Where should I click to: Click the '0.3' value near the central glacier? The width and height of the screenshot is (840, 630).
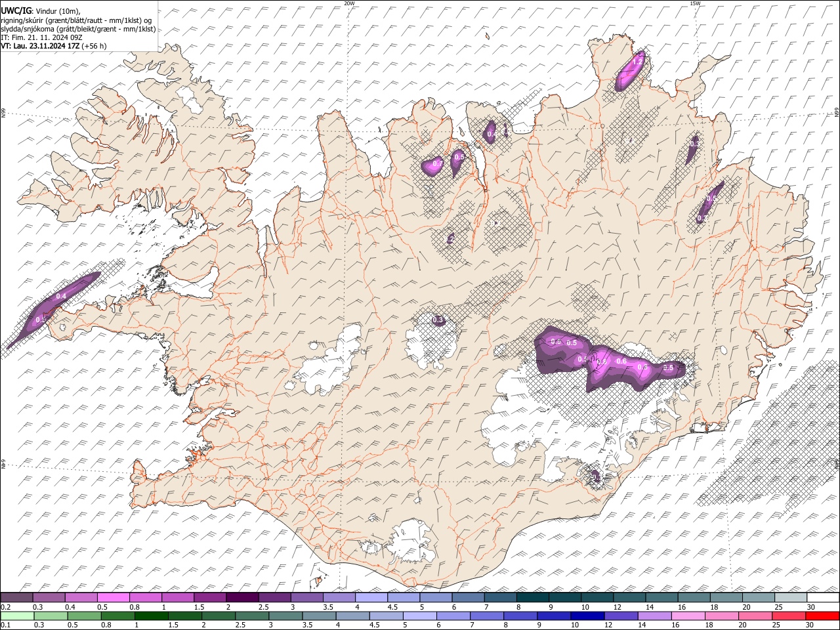438,320
